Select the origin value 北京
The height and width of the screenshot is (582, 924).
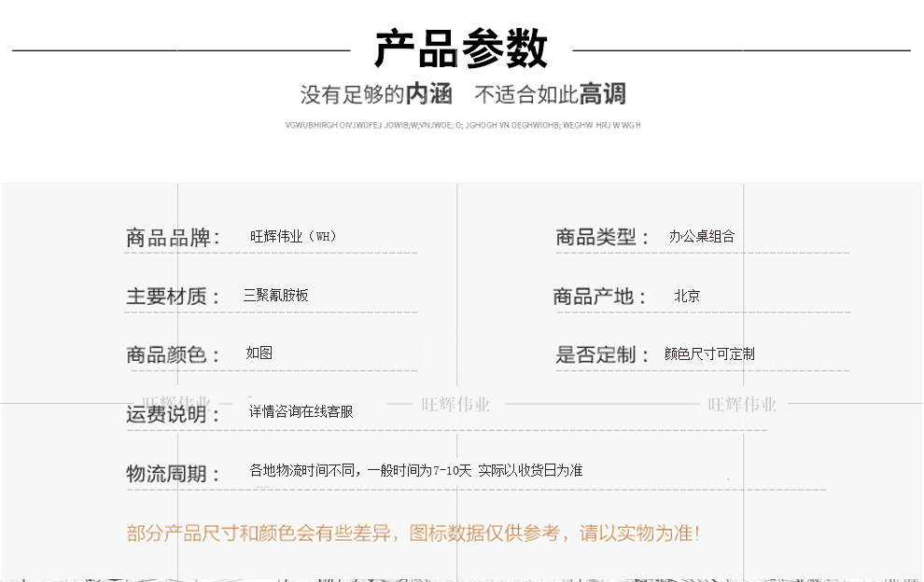[x=687, y=296]
